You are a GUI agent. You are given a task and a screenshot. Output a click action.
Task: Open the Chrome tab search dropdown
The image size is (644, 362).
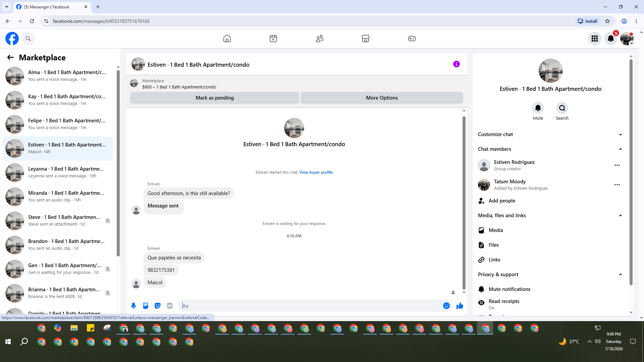(x=6, y=7)
